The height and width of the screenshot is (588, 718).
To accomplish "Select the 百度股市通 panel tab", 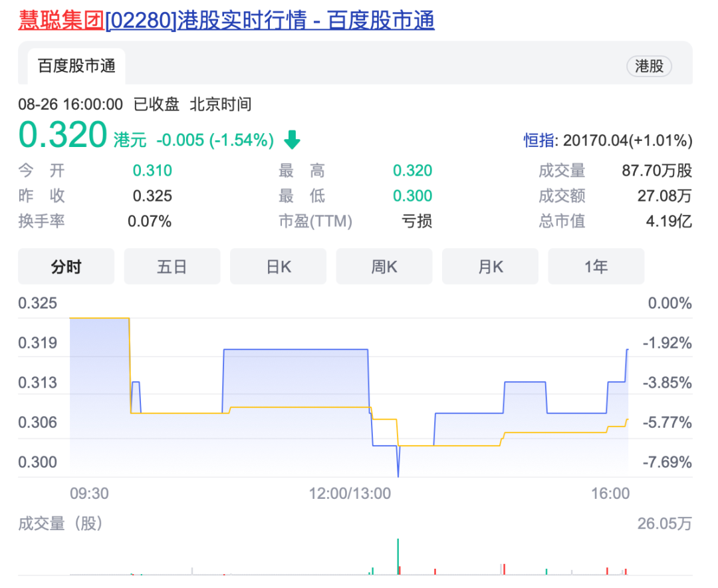I will click(x=76, y=67).
